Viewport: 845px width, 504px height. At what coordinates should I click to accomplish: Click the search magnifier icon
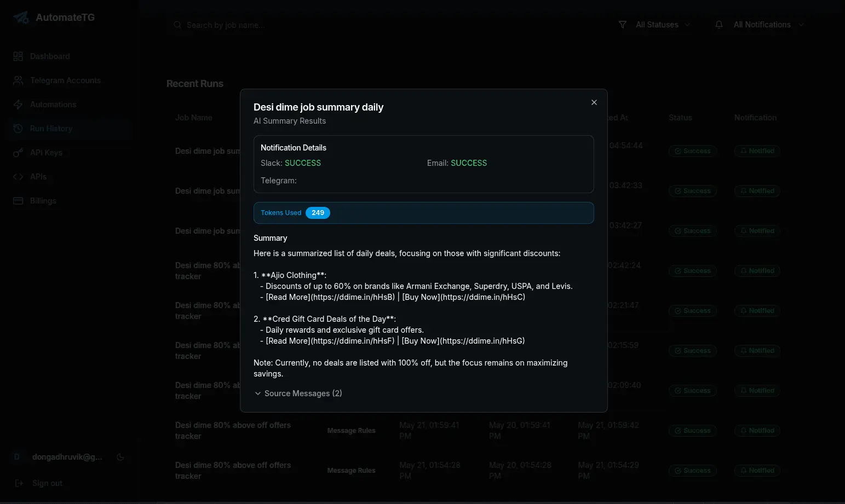click(177, 25)
